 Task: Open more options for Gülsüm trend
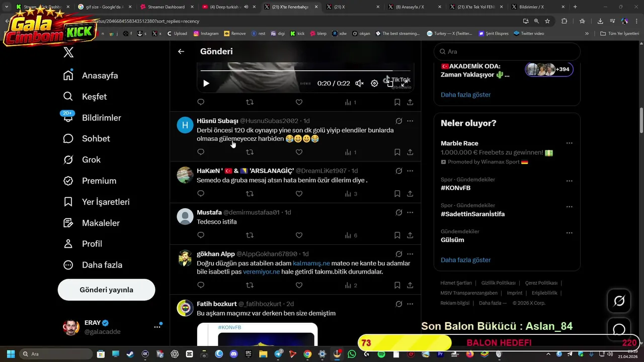(569, 233)
